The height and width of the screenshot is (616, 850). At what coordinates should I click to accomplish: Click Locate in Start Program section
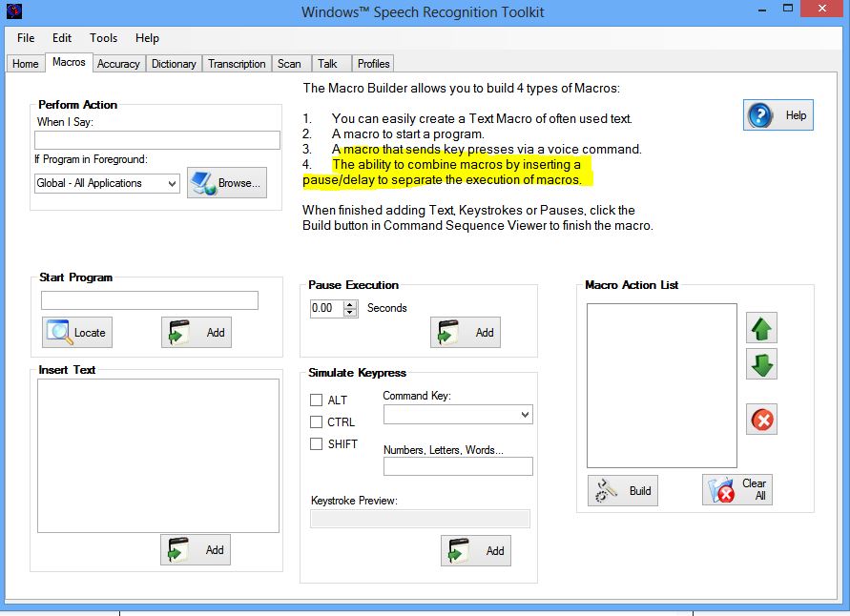(77, 332)
